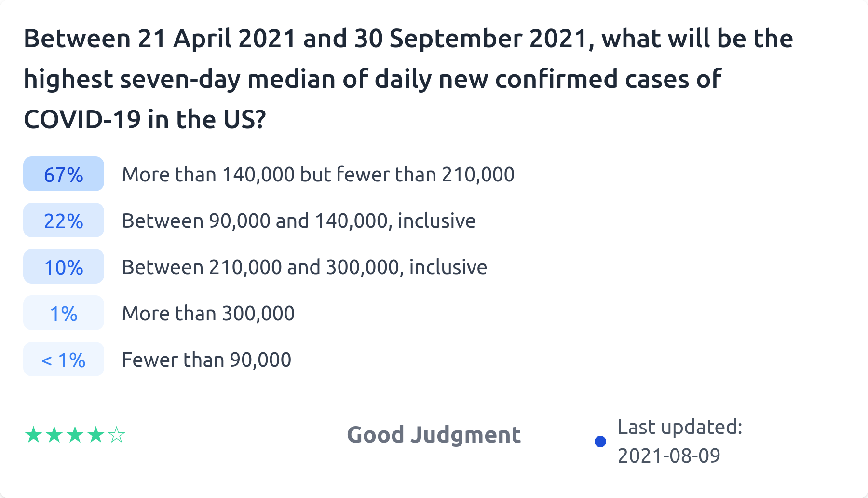868x498 pixels.
Task: Choose "More than 140,000 but fewer than 210,000"
Action: click(318, 175)
